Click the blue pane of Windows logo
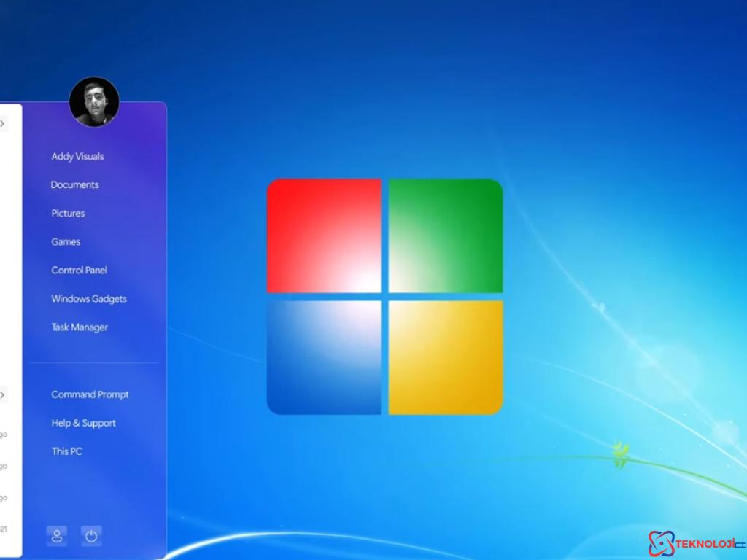747x560 pixels. coord(324,357)
